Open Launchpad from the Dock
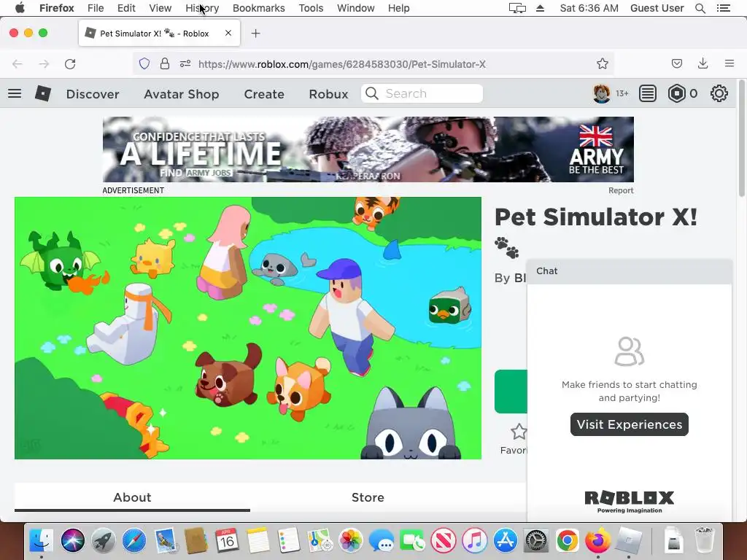Screen dimensions: 747x560 104,540
